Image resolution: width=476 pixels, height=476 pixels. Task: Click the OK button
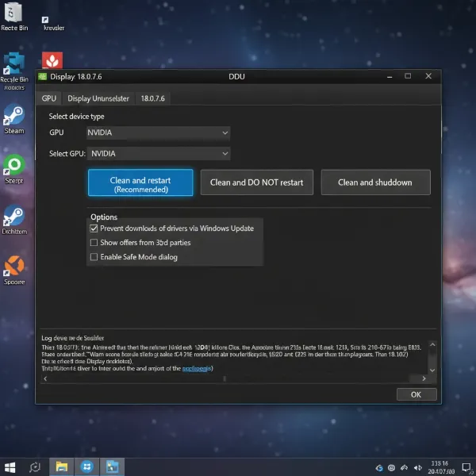[416, 394]
